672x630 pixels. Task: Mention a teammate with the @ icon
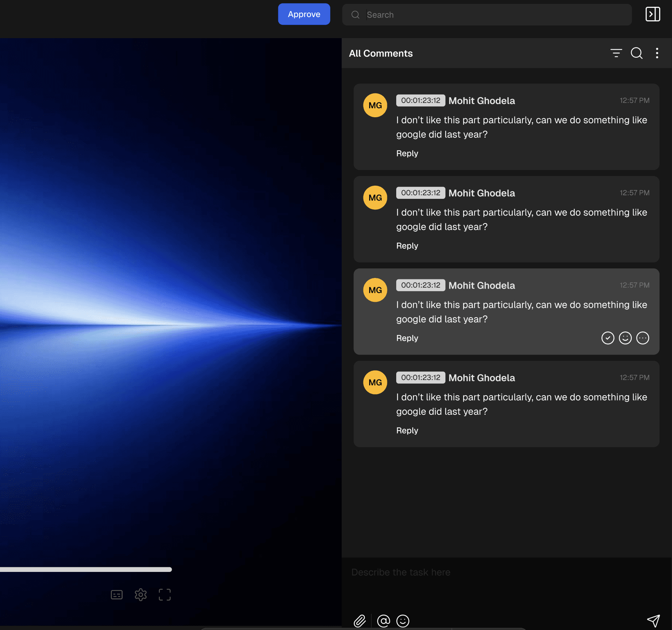point(383,621)
